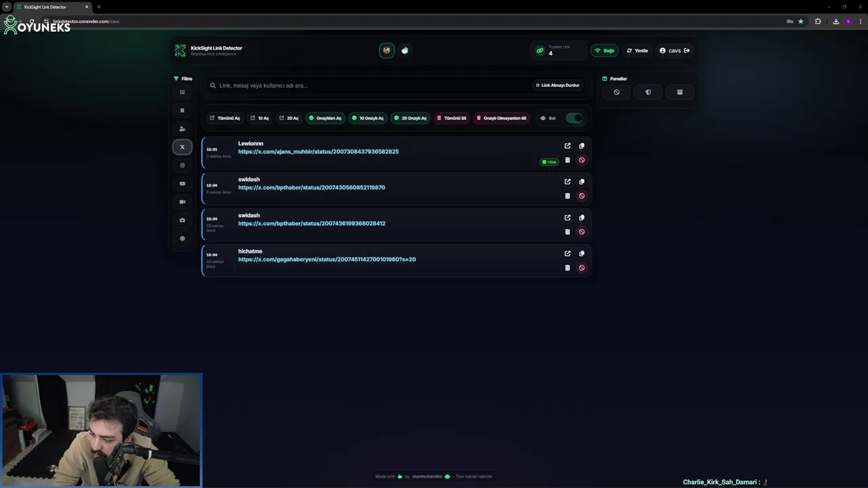Open Lewionnn's link in new tab icon

point(568,146)
